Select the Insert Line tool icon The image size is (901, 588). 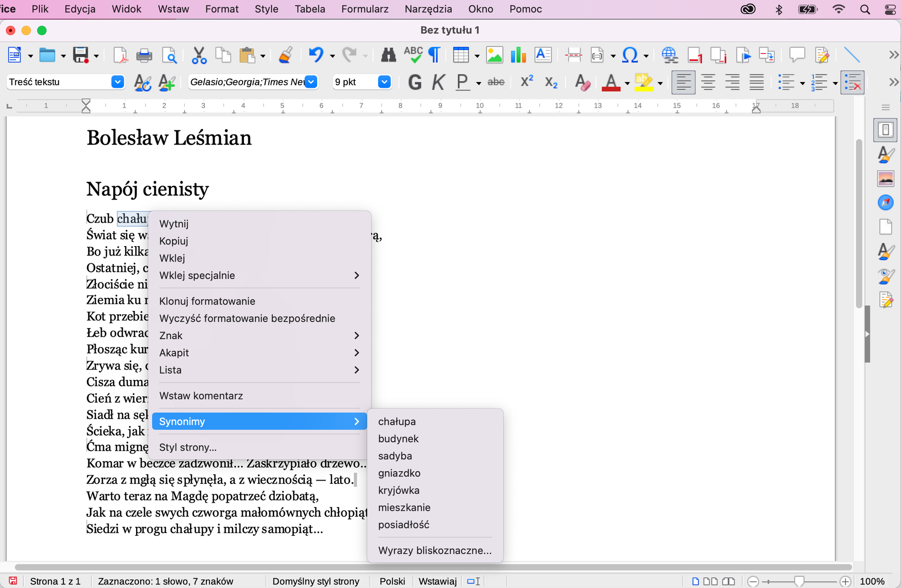(852, 55)
